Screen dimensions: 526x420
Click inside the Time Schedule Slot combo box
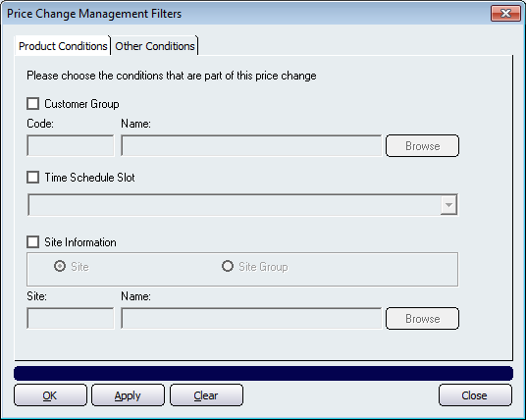pos(242,205)
